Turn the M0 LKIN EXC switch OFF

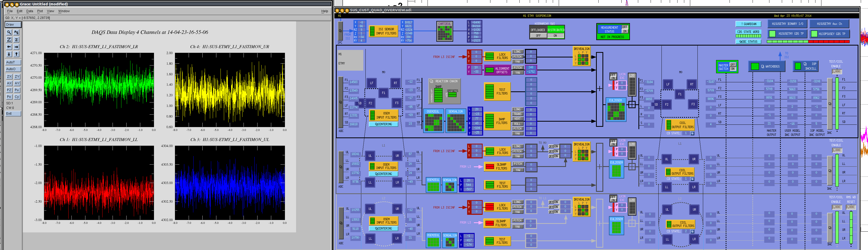613,75
